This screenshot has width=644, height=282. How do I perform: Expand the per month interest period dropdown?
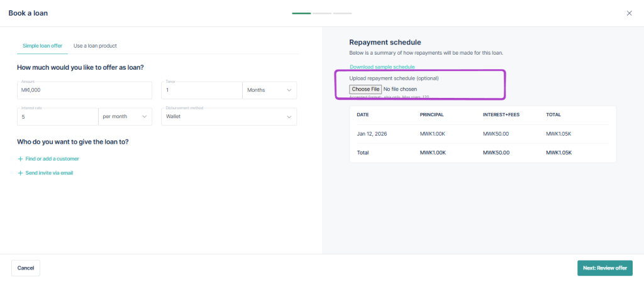tap(125, 117)
